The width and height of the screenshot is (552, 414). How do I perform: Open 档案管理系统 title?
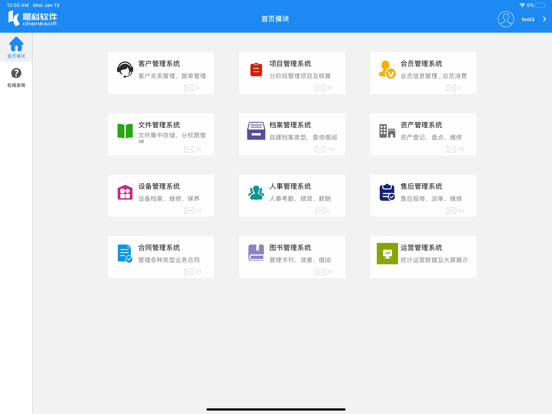(290, 125)
